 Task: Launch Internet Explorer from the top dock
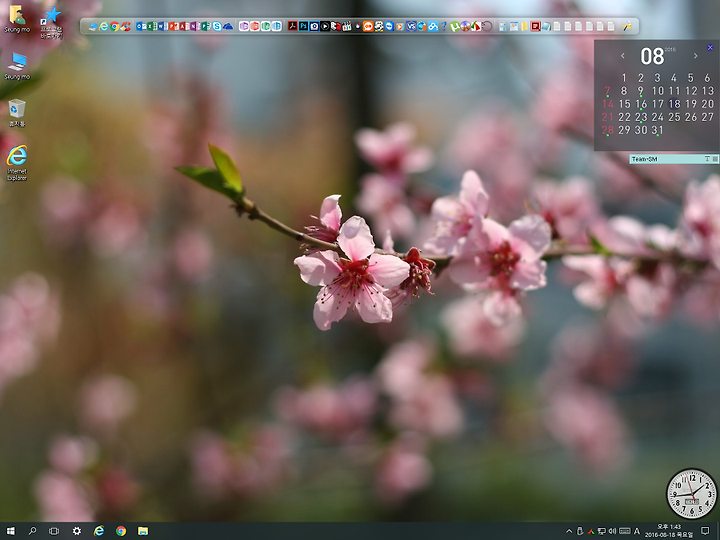point(104,27)
